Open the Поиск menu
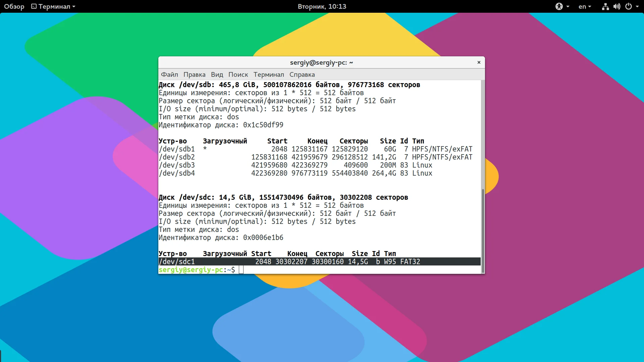 pos(238,74)
